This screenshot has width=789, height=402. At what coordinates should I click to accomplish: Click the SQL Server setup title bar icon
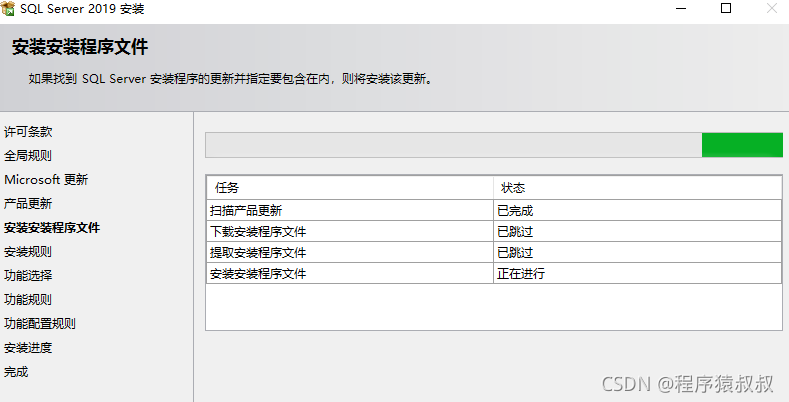click(8, 8)
